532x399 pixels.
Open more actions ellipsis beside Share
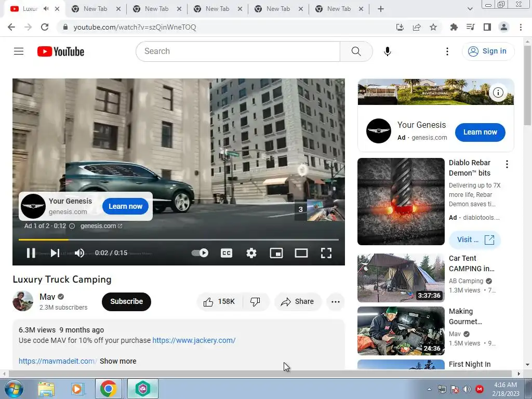click(335, 302)
